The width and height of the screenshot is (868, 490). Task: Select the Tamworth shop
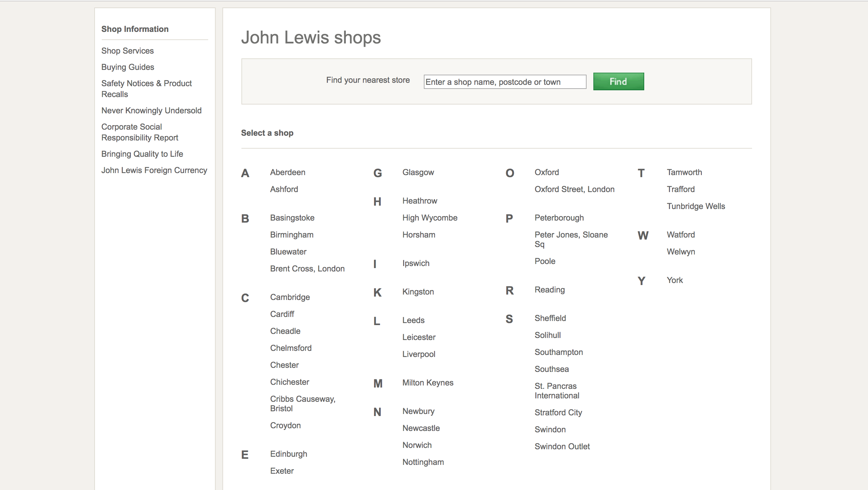click(684, 172)
